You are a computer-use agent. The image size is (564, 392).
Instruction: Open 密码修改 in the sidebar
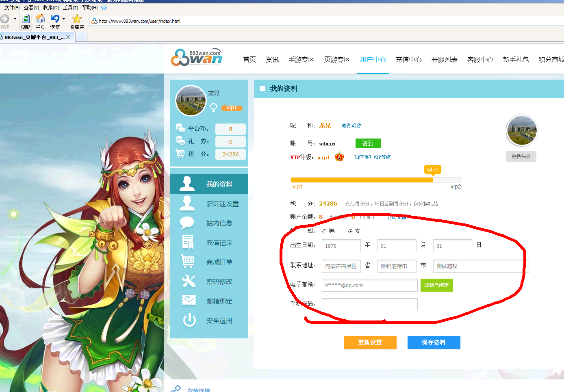(x=209, y=282)
